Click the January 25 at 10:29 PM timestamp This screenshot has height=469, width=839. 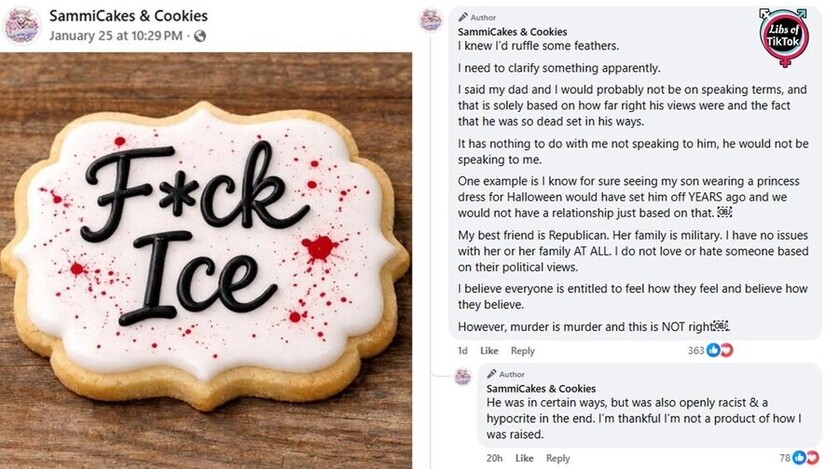click(116, 36)
